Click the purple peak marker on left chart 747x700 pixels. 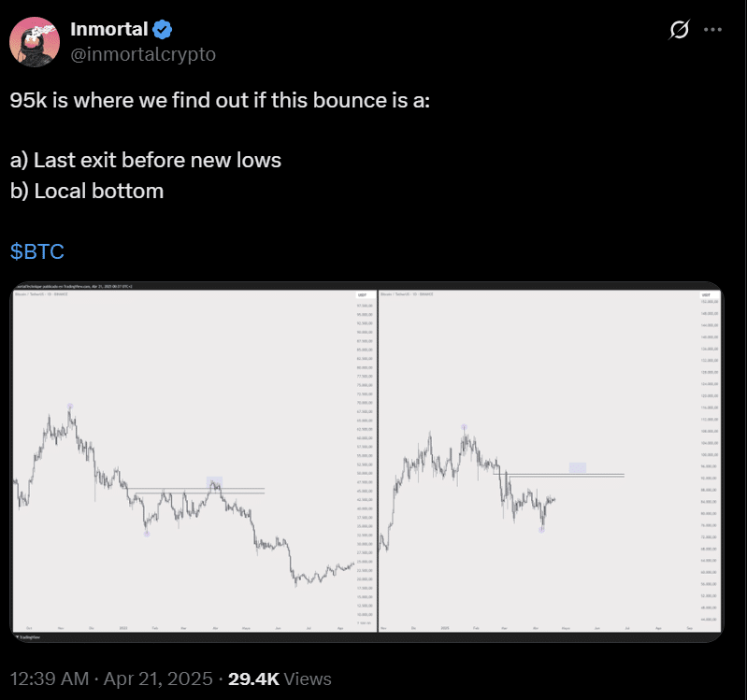(x=70, y=407)
